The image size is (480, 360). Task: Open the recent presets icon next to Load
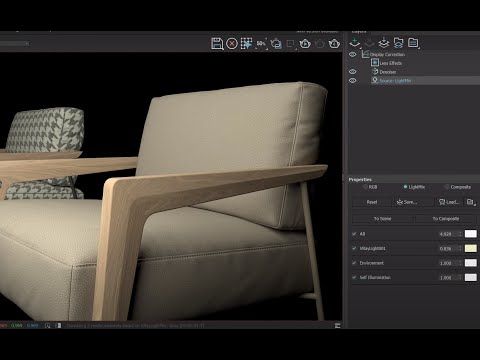coord(470,202)
